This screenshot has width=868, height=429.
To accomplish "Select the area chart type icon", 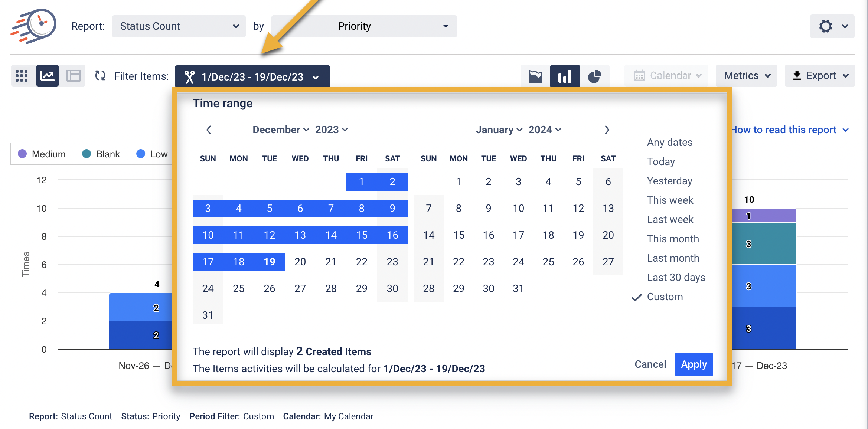I will 535,76.
